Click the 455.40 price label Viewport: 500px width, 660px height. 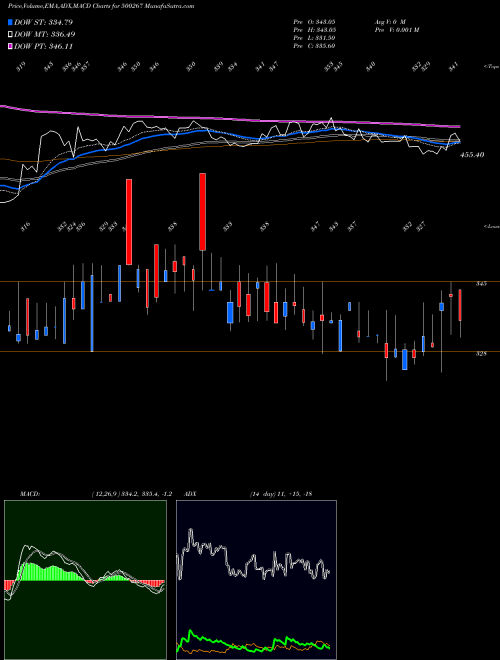click(x=472, y=155)
